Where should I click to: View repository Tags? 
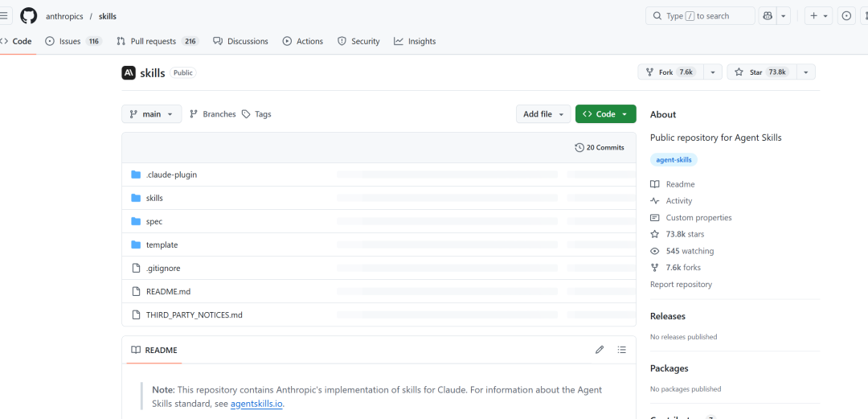(256, 114)
